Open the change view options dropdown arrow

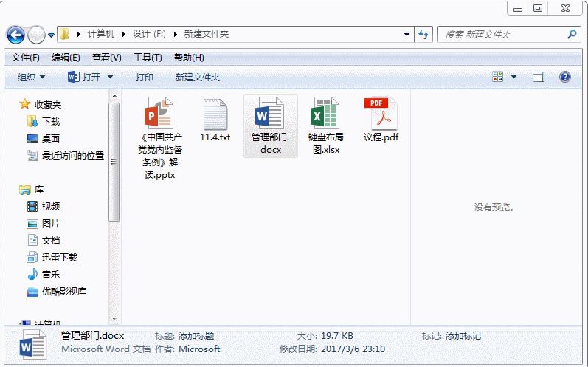(514, 77)
